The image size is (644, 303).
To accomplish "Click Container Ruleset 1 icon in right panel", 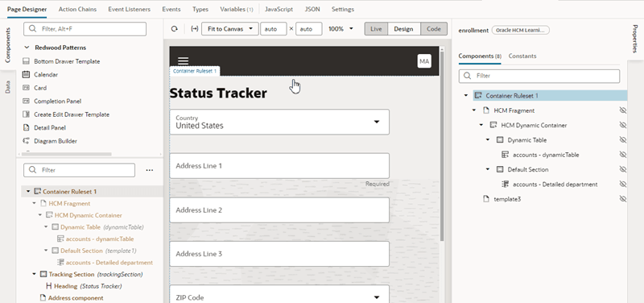I will tap(477, 95).
